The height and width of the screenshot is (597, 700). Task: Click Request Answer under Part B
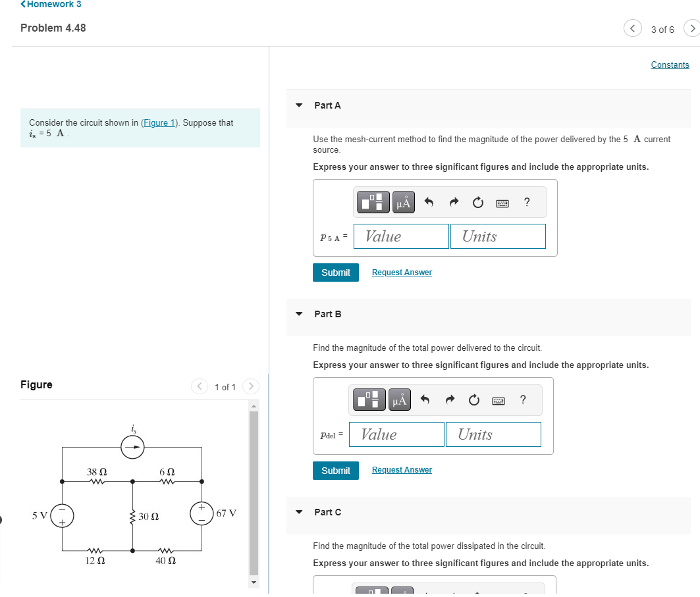(x=401, y=469)
